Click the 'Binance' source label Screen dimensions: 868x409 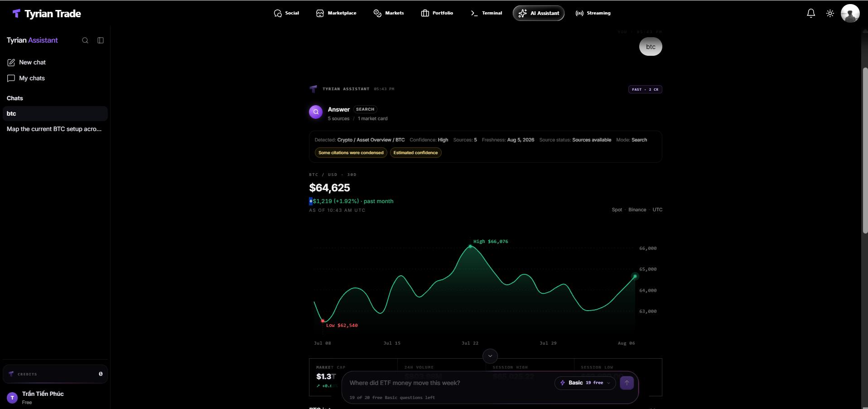tap(637, 210)
